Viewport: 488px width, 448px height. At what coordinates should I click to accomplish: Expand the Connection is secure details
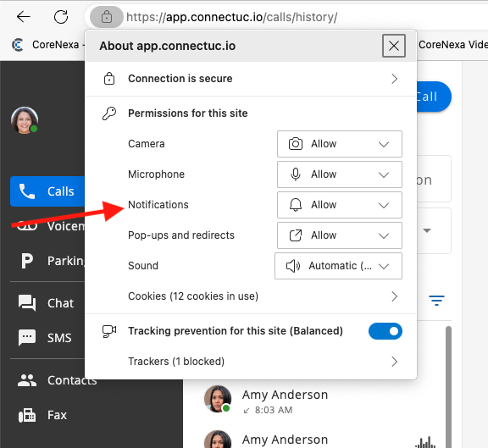pos(251,79)
